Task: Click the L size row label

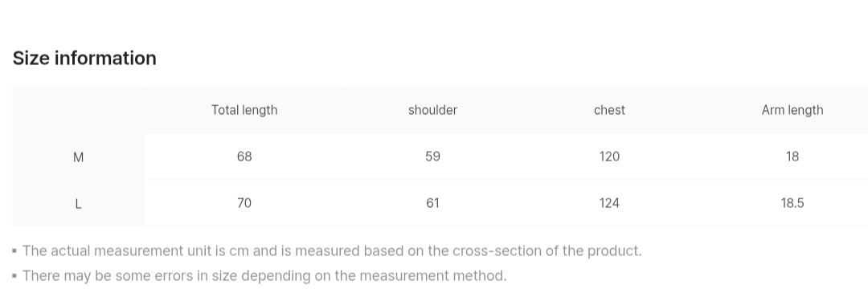Action: (78, 204)
